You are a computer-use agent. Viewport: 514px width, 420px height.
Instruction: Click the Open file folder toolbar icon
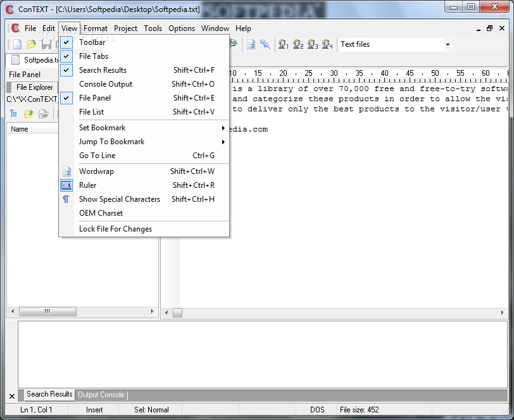click(32, 44)
